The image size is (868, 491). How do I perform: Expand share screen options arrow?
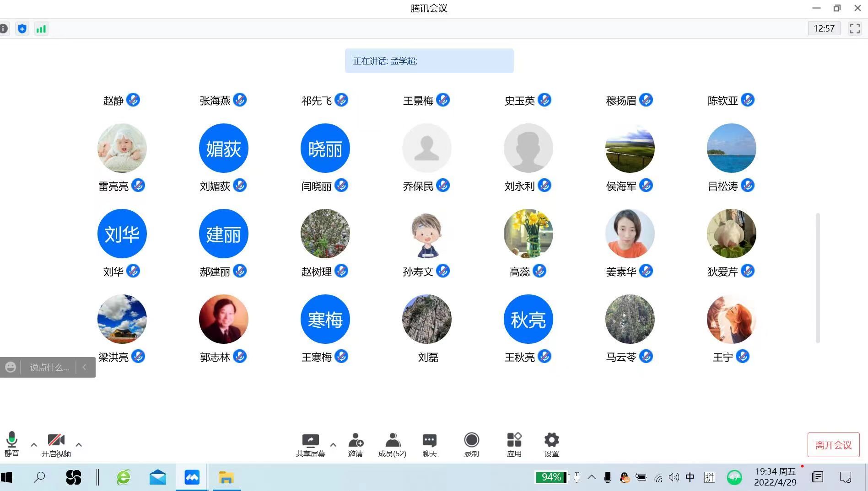[x=333, y=444]
